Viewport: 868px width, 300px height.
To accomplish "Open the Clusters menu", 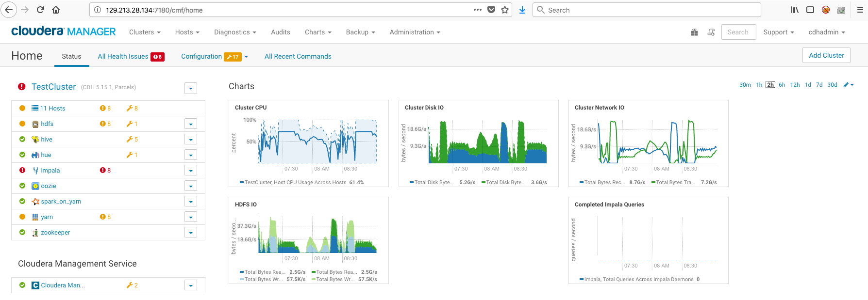I will point(145,32).
